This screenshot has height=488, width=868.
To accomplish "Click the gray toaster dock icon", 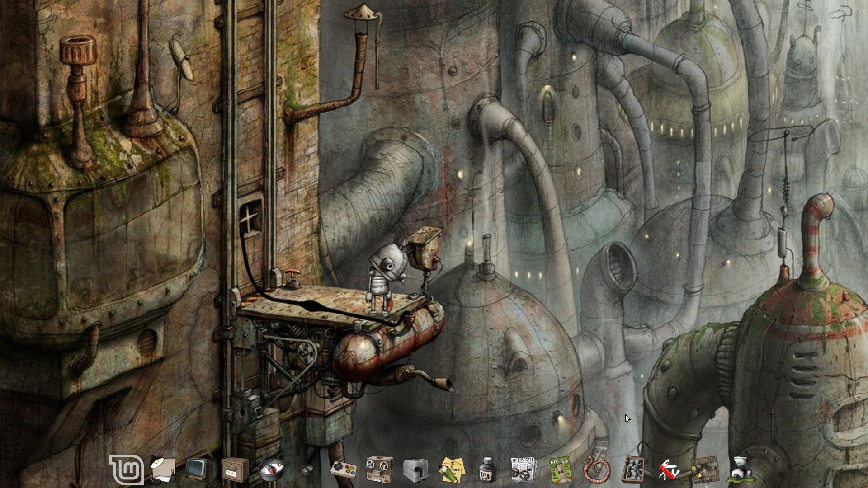I will click(x=415, y=470).
